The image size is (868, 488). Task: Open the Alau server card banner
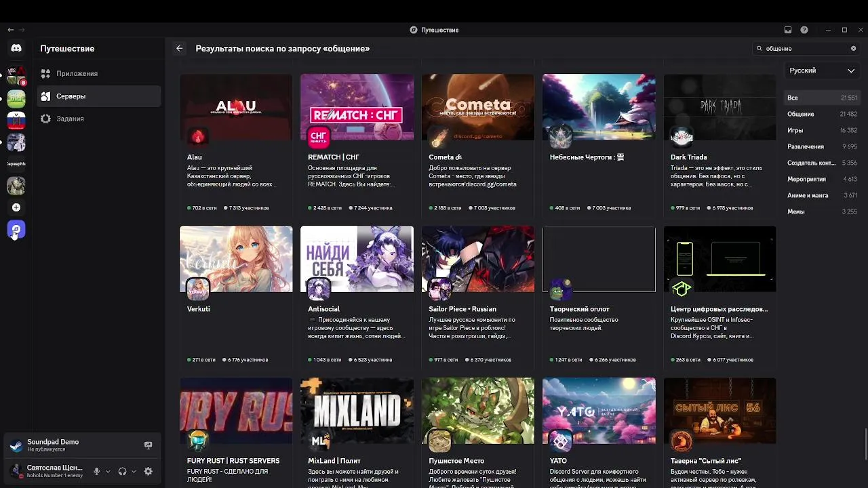(236, 107)
